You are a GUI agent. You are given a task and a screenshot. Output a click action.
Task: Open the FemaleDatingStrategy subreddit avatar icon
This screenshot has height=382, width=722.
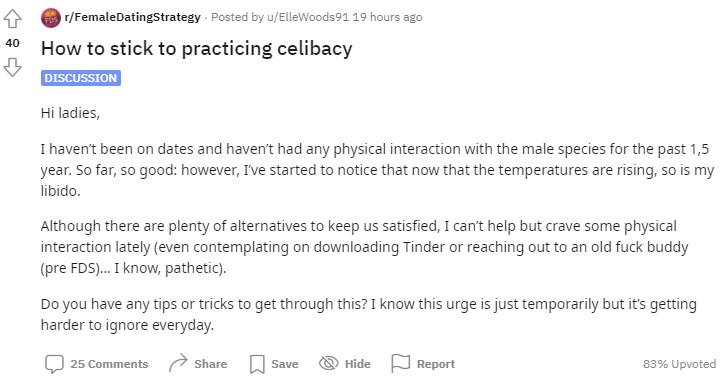(51, 18)
